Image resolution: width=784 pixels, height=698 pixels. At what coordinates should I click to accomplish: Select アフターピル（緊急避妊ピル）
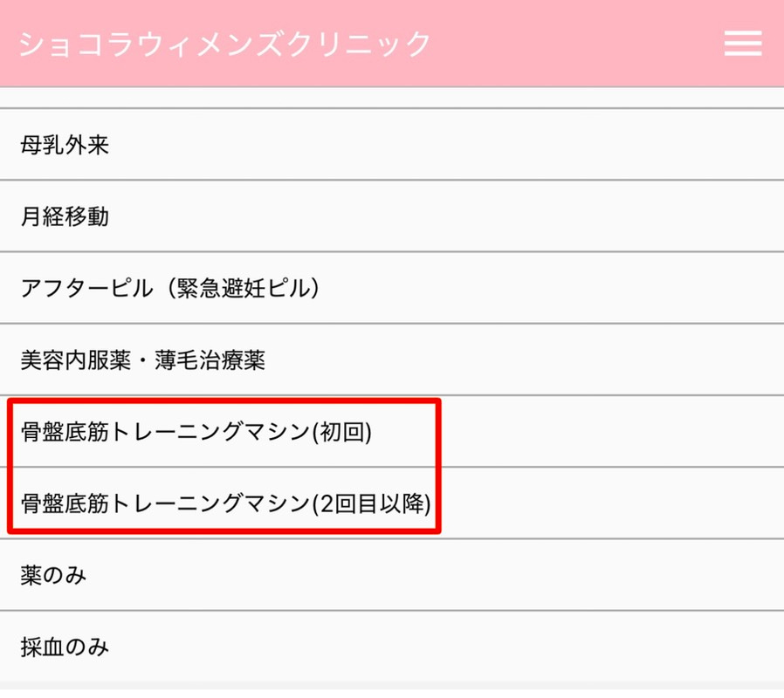(170, 288)
